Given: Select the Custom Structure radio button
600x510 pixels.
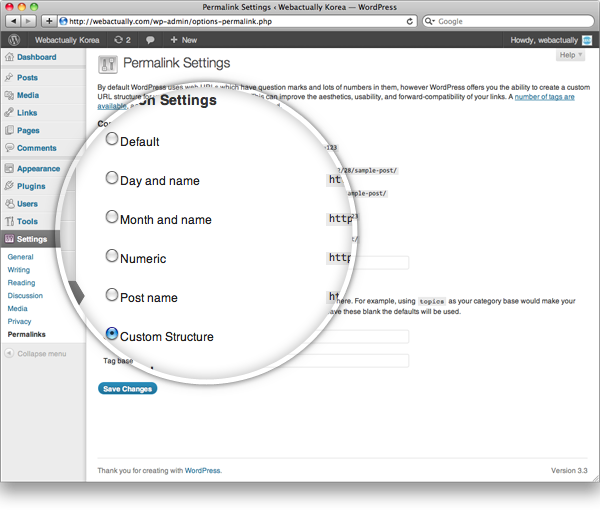Looking at the screenshot, I should click(x=112, y=334).
